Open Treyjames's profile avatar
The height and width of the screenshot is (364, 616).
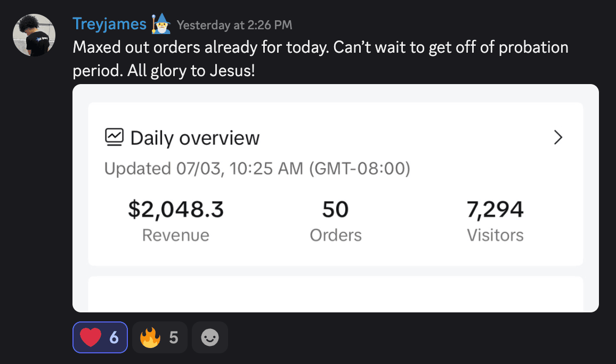pyautogui.click(x=34, y=35)
